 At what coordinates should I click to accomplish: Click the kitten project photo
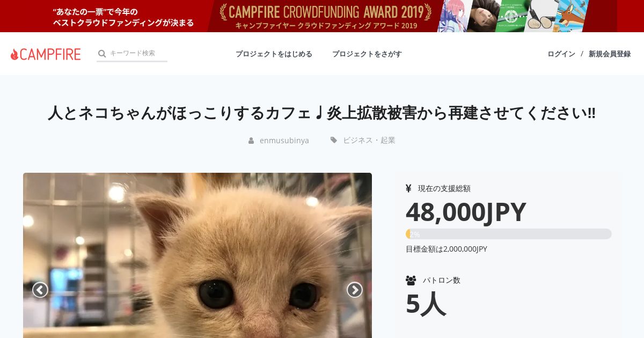(197, 255)
